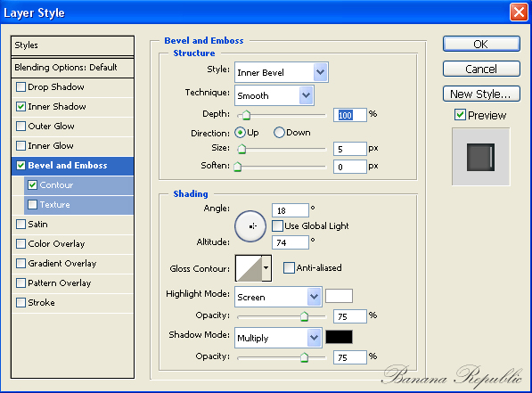Click the Angle dial control
The height and width of the screenshot is (393, 532).
pyautogui.click(x=250, y=226)
